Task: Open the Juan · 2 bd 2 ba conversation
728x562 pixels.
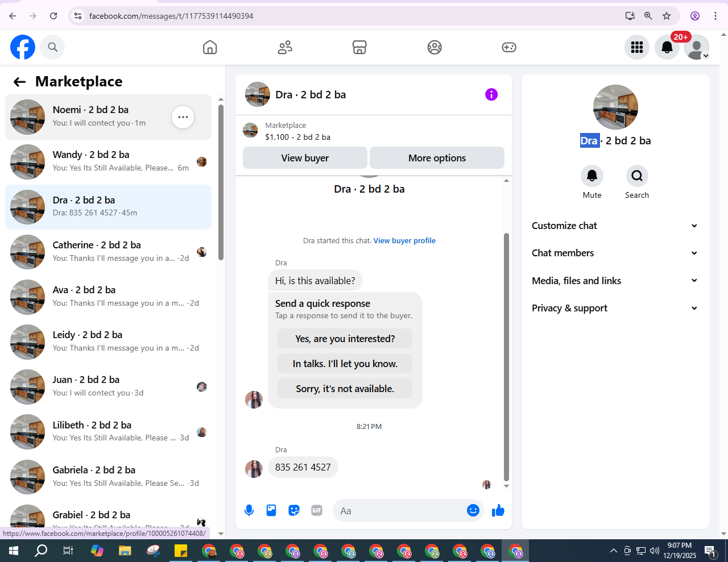Action: 108,386
